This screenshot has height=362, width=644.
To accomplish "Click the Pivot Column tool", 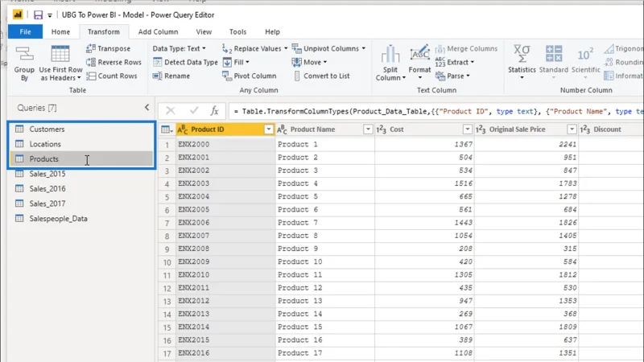I will [x=250, y=76].
